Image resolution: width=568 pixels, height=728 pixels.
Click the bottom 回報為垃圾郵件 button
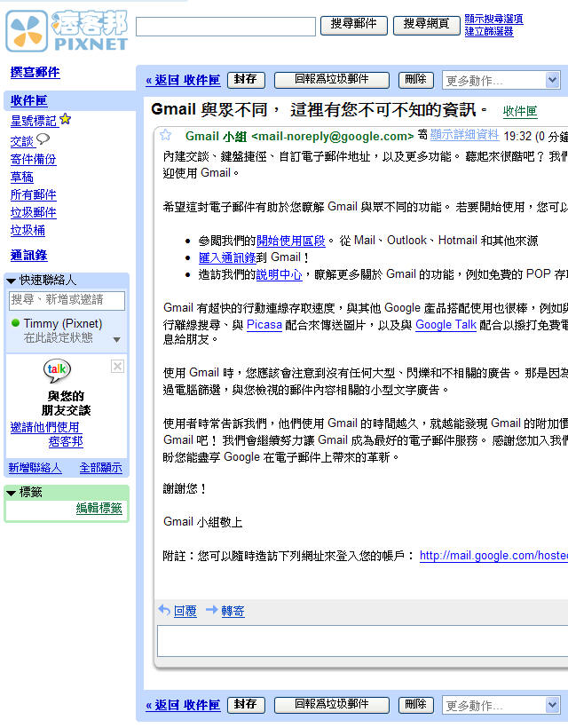tap(331, 705)
